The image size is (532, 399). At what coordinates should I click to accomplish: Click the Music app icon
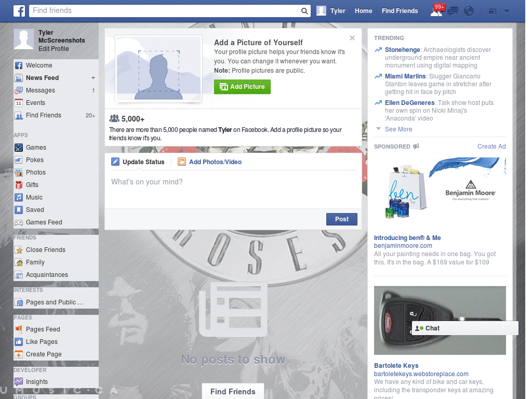[19, 197]
